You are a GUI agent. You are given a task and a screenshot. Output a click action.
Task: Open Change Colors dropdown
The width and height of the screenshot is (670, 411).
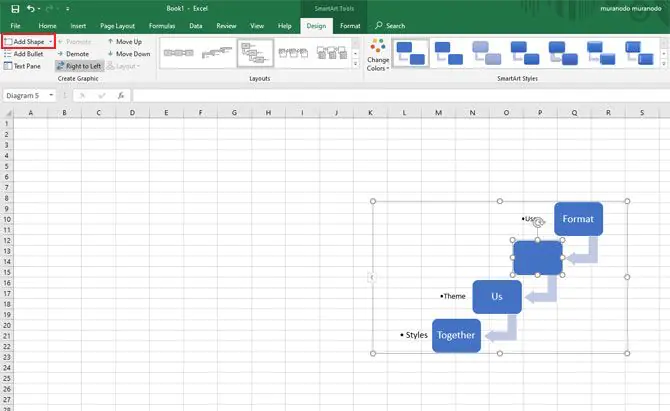click(378, 55)
